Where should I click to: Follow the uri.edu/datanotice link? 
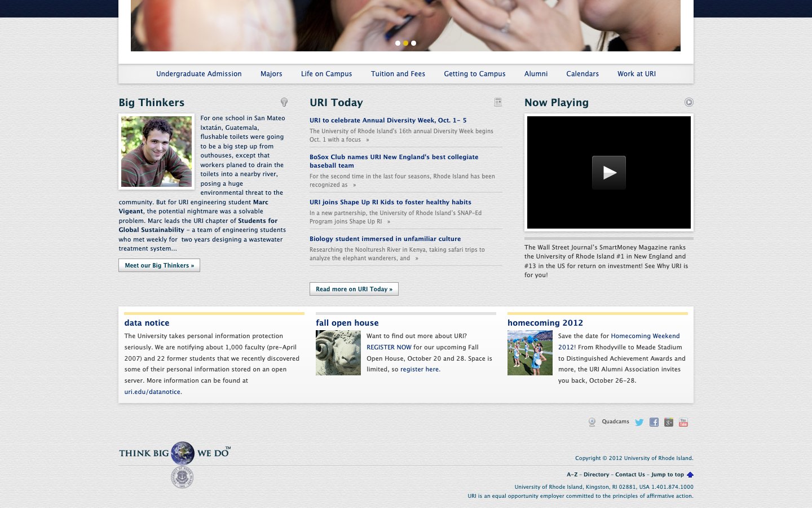click(152, 392)
